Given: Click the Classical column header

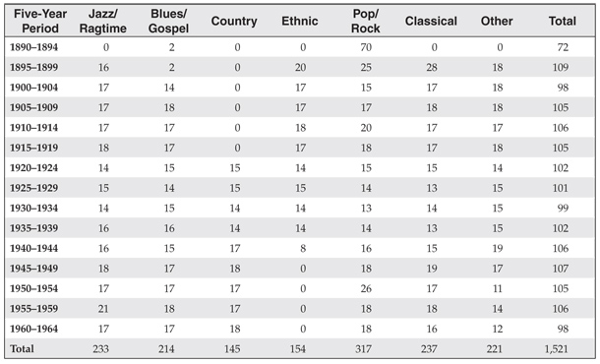Looking at the screenshot, I should coord(431,21).
